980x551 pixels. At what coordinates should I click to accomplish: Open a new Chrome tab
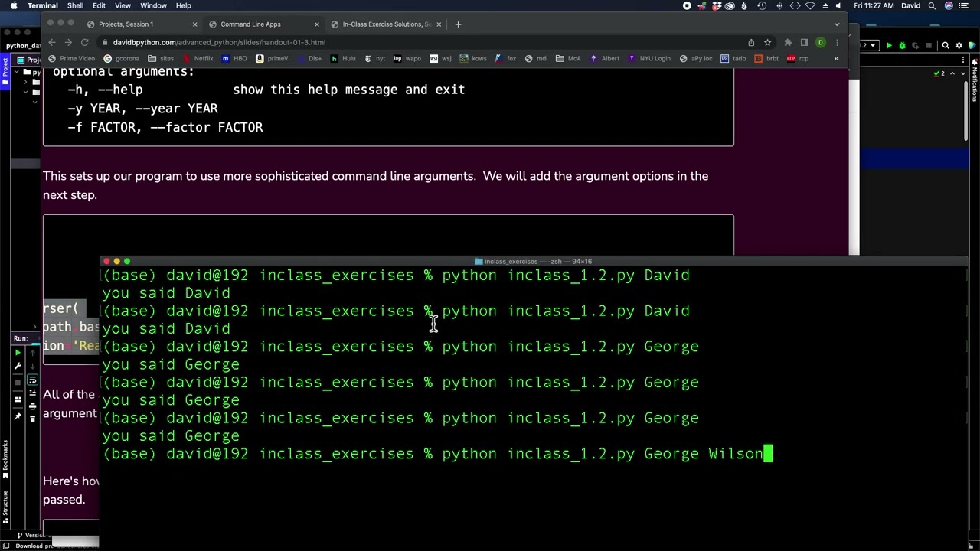tap(458, 24)
